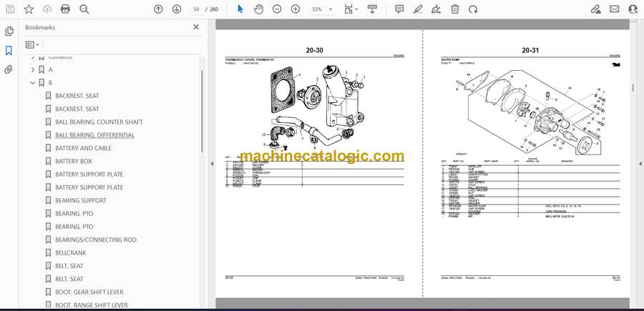Image resolution: width=644 pixels, height=311 pixels.
Task: Share a link to file
Action: tap(595, 9)
